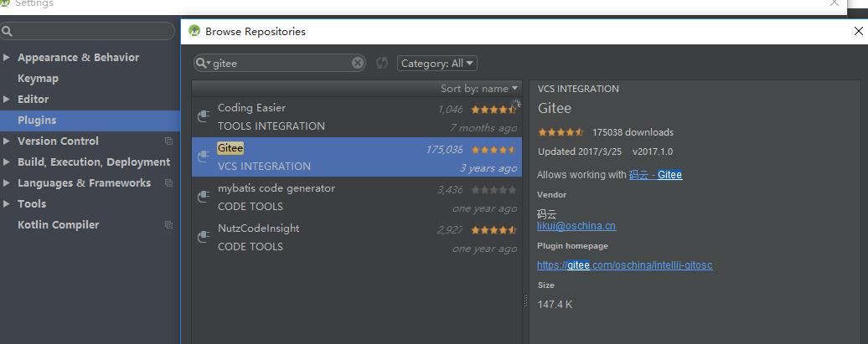
Task: Click the star rating on the mybatis code generator row
Action: pyautogui.click(x=493, y=190)
